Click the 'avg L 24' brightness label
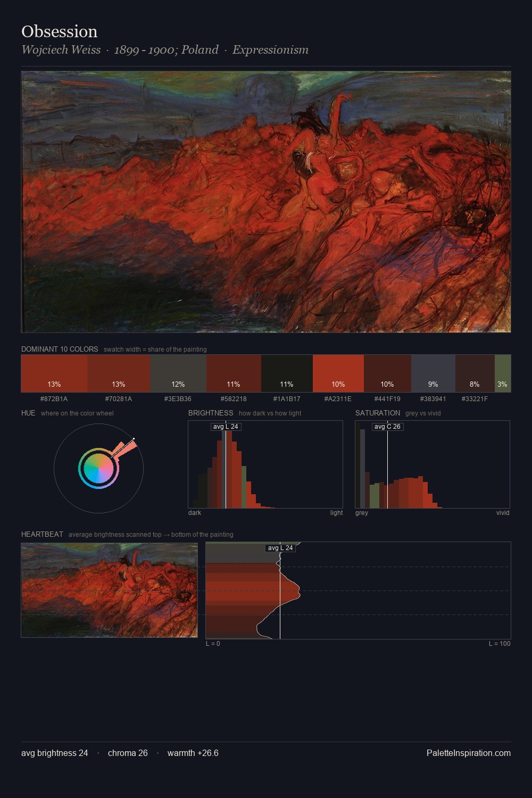 226,427
